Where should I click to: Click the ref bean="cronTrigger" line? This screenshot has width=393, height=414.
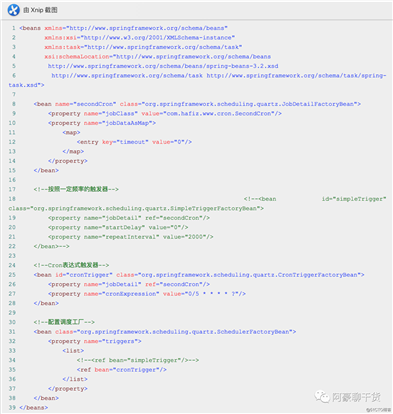(122, 370)
